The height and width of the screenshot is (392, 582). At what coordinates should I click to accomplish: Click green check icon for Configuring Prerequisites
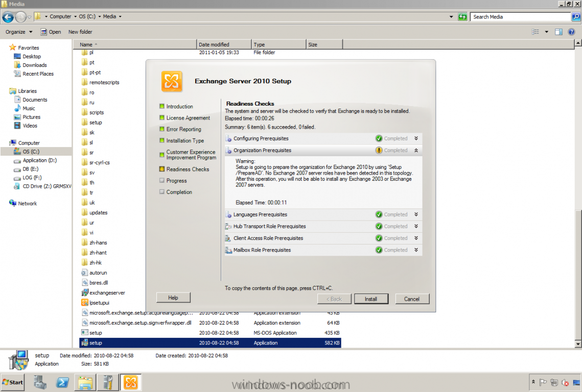[379, 138]
